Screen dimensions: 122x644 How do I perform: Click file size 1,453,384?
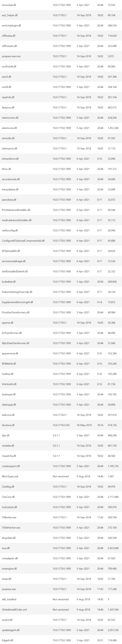[x=113, y=128]
